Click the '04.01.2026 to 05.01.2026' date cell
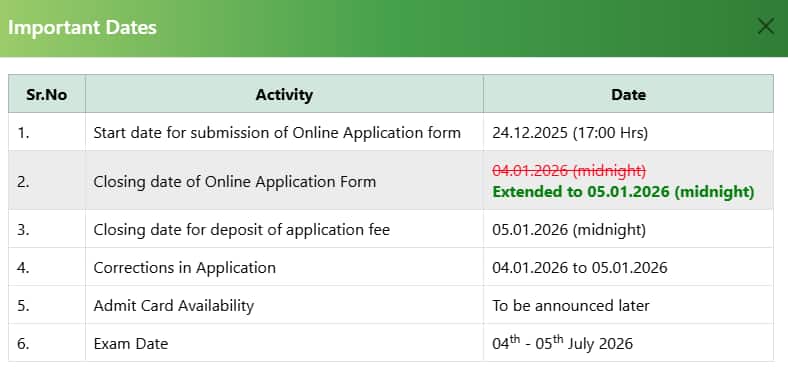 628,267
